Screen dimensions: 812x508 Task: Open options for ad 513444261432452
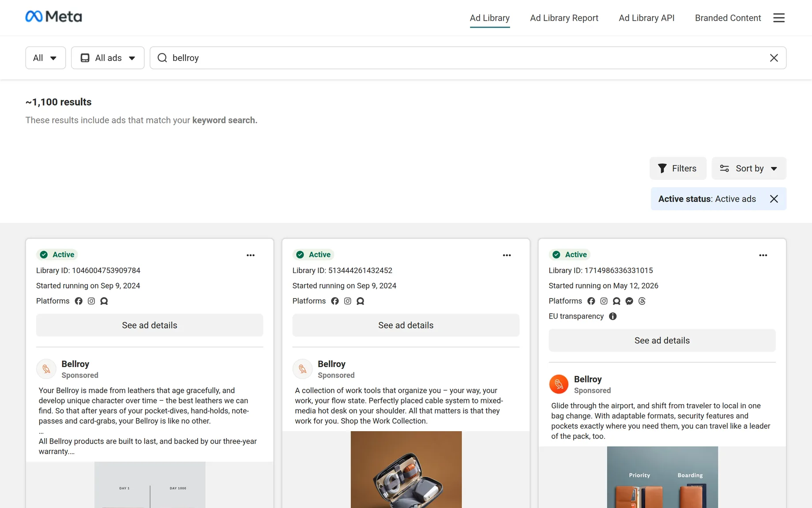[507, 255]
